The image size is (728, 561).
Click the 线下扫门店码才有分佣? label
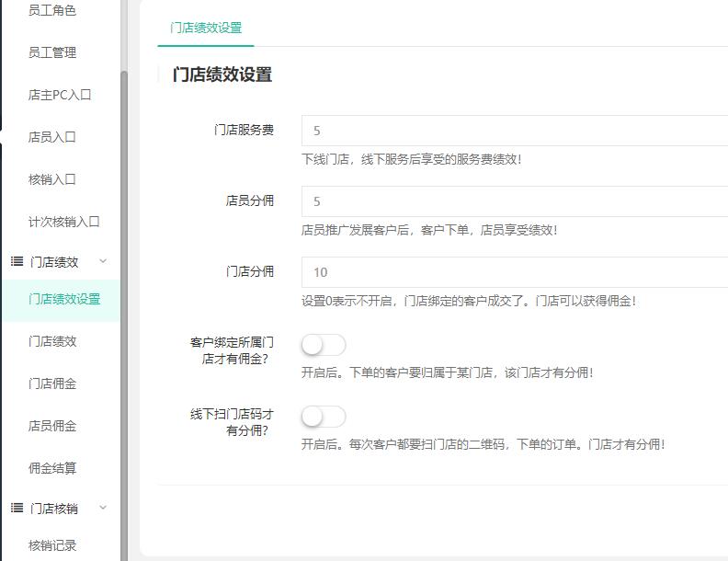(232, 422)
